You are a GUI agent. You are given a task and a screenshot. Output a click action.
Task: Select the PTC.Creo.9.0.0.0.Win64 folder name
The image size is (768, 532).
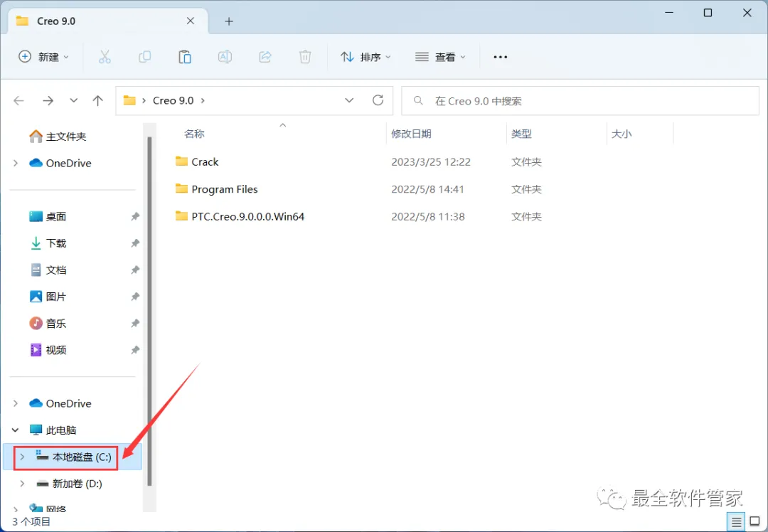(248, 216)
